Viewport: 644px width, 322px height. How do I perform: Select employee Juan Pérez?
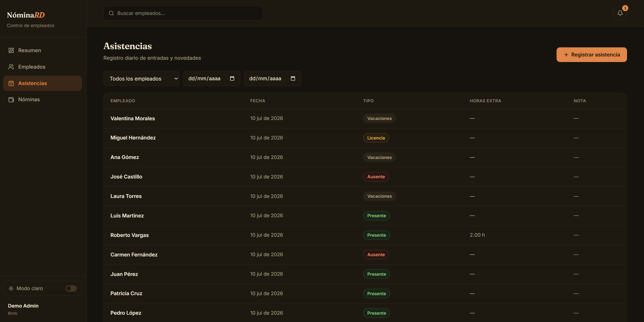pos(124,274)
